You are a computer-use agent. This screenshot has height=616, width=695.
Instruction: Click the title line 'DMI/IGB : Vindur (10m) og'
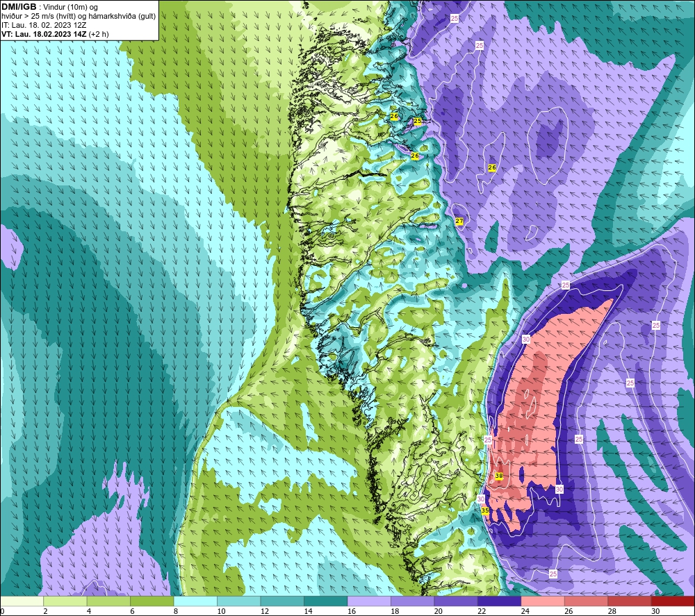tap(49, 7)
